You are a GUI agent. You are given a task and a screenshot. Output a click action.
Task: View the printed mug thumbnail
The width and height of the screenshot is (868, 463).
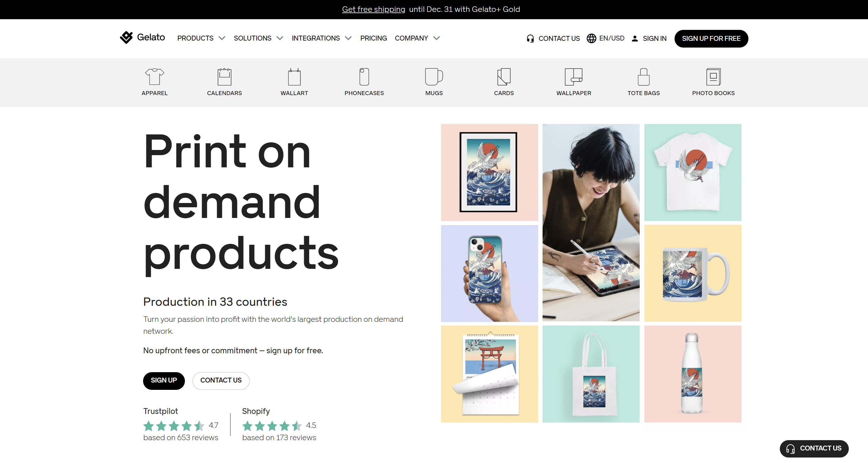693,273
